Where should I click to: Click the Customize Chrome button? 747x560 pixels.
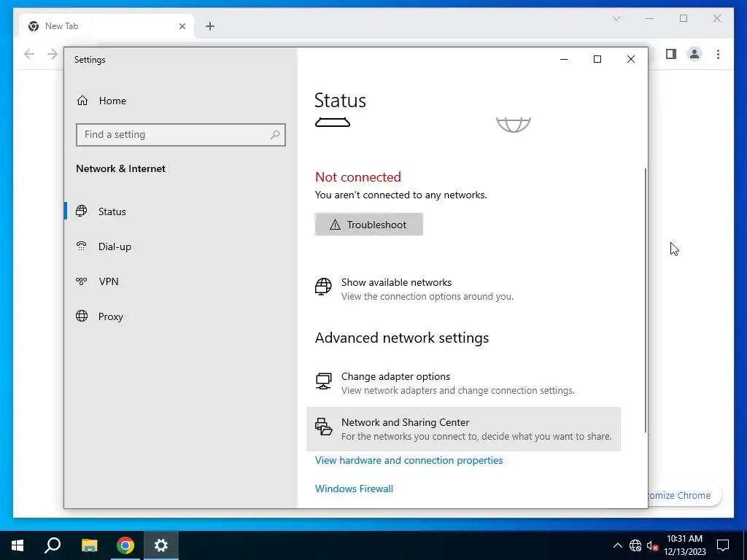click(x=684, y=495)
